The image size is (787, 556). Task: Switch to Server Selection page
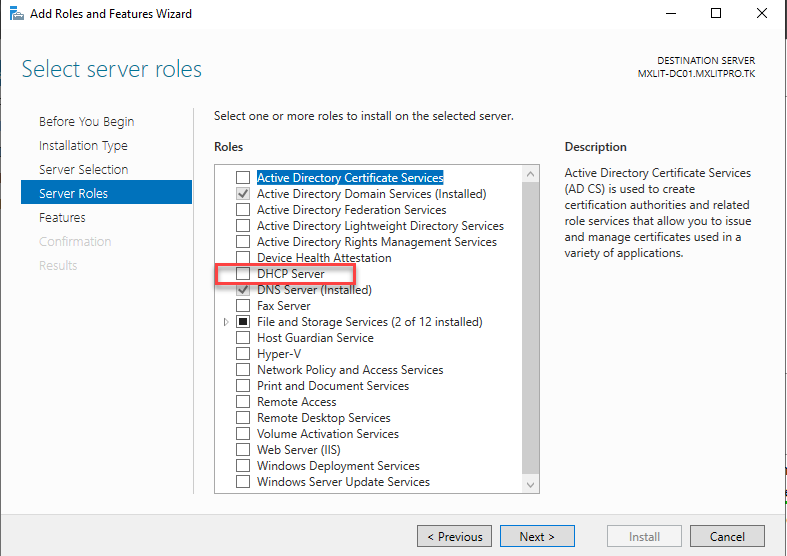83,170
